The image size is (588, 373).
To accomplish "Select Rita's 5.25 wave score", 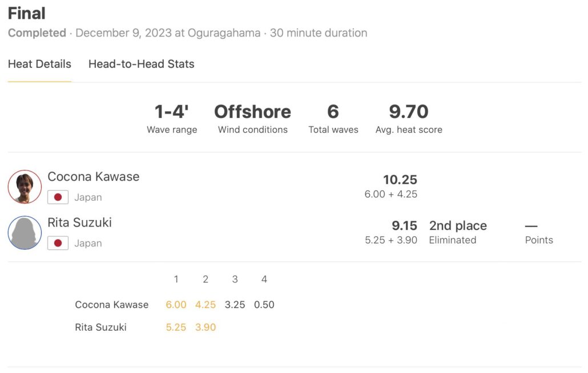I will [x=176, y=327].
